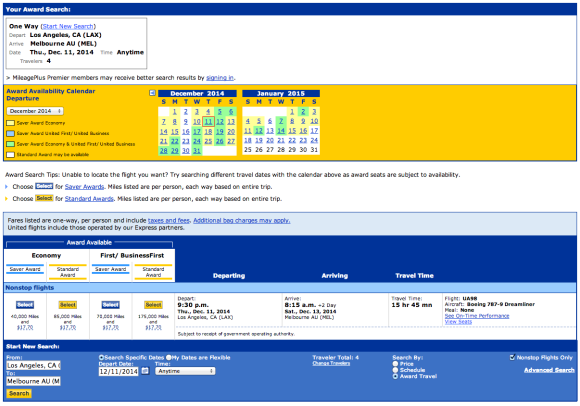Open the December 2014 month dropdown

click(x=35, y=111)
